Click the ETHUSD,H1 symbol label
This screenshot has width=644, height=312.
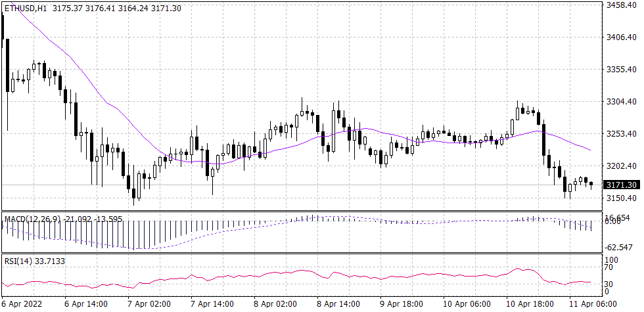28,7
